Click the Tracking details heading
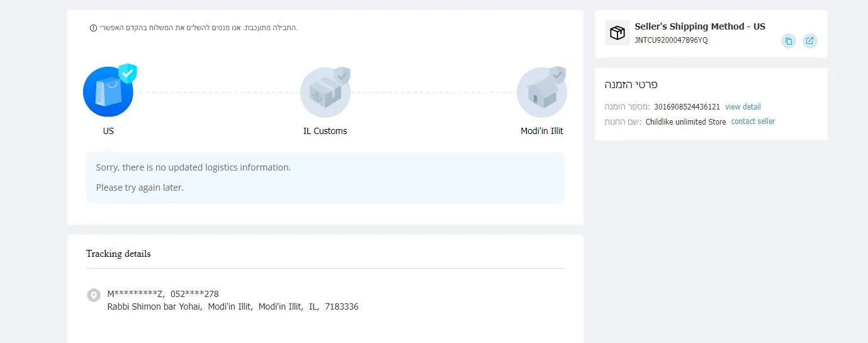The image size is (868, 343). pyautogui.click(x=118, y=254)
